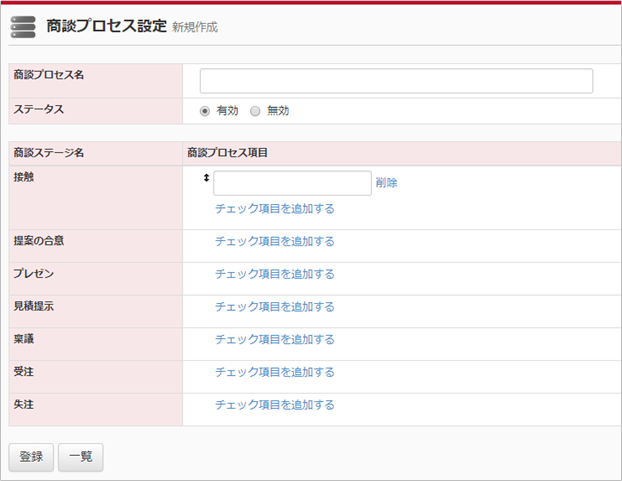Click the sort handle arrow in 接触 row

(206, 178)
